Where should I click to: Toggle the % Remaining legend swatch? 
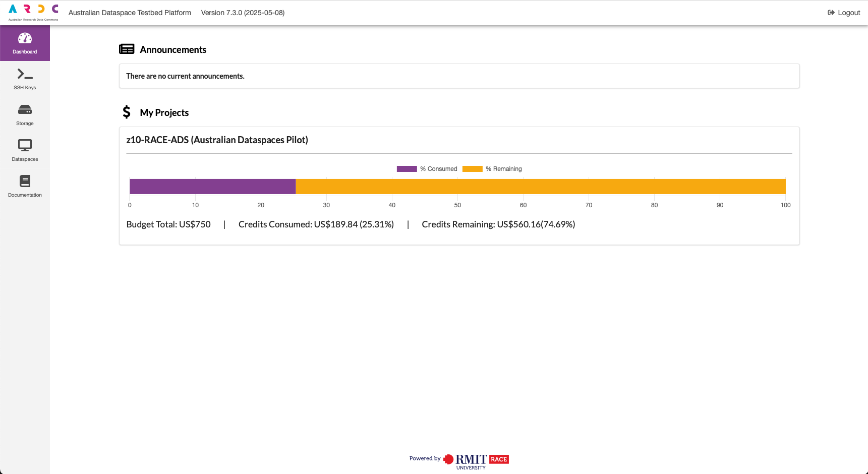point(472,169)
